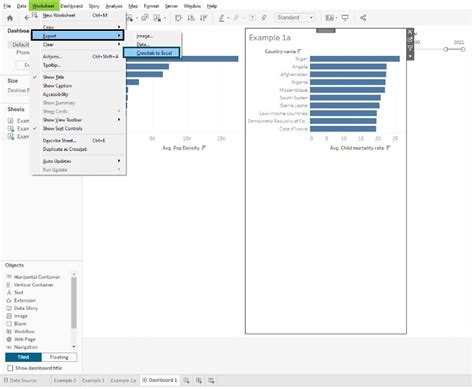Image resolution: width=474 pixels, height=389 pixels.
Task: Click the highlight pencil toolbar icon
Action: coord(222,18)
